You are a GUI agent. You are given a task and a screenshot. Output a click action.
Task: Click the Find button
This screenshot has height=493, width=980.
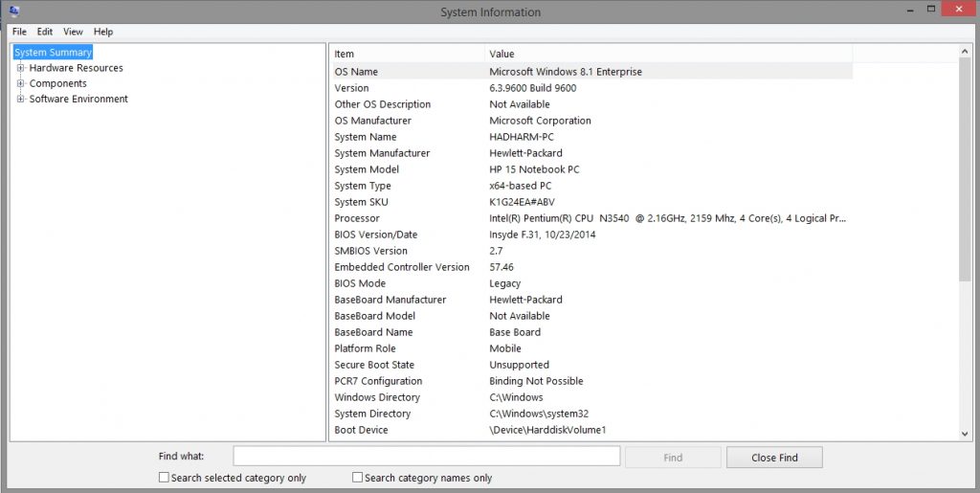[x=673, y=458]
